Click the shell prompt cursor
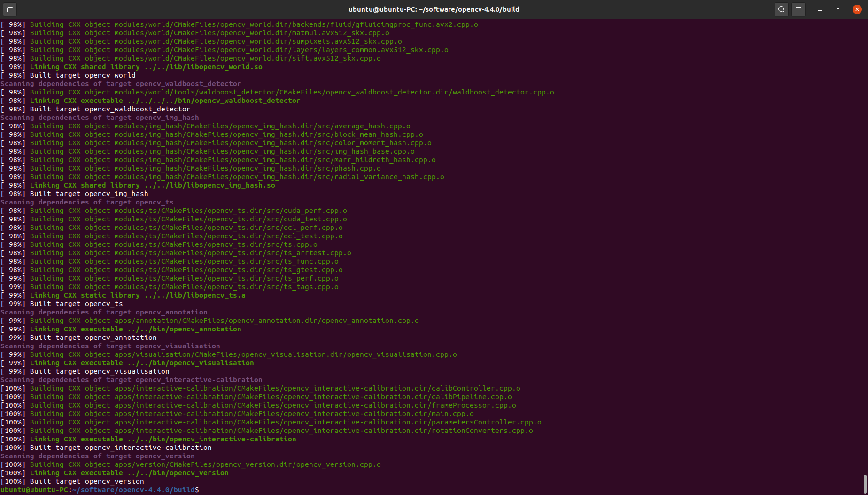The width and height of the screenshot is (868, 495). pos(205,490)
